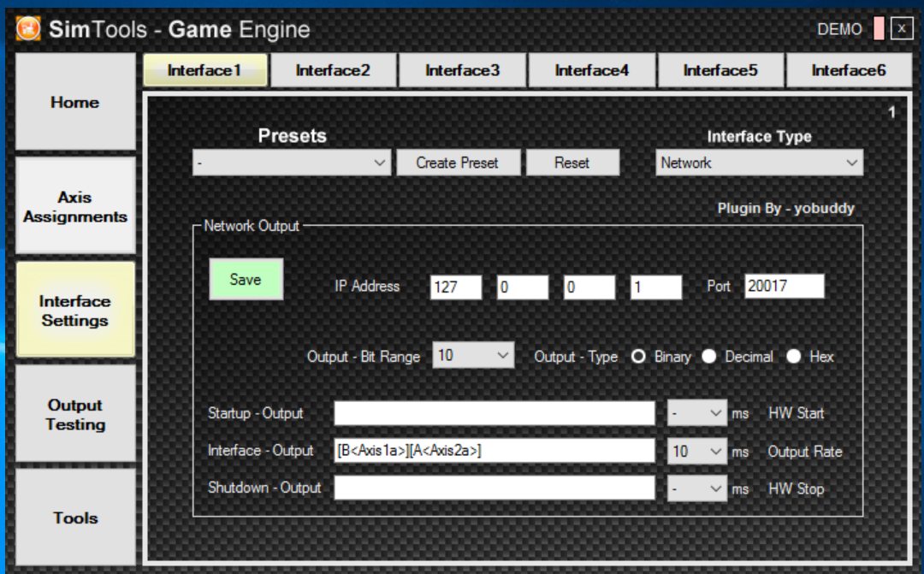Click the Startup - Output text field

[x=495, y=413]
